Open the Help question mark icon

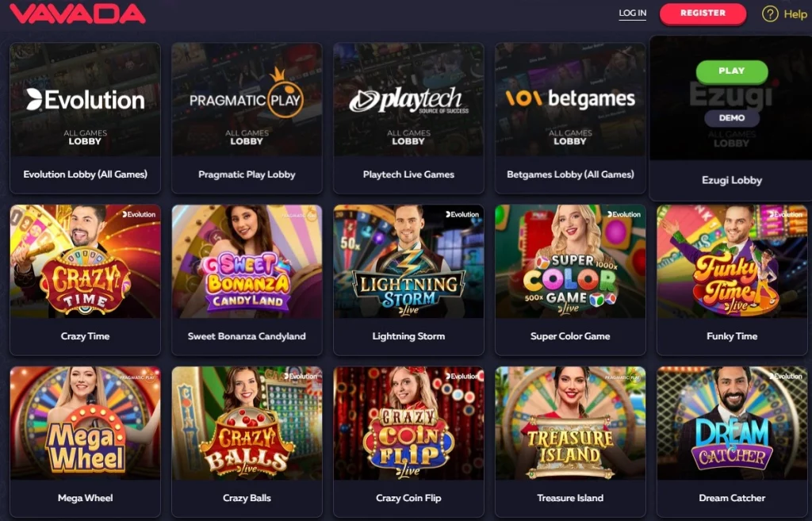770,13
